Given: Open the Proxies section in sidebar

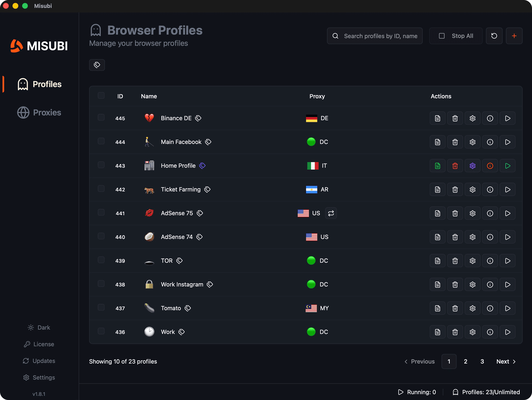Looking at the screenshot, I should pos(39,113).
